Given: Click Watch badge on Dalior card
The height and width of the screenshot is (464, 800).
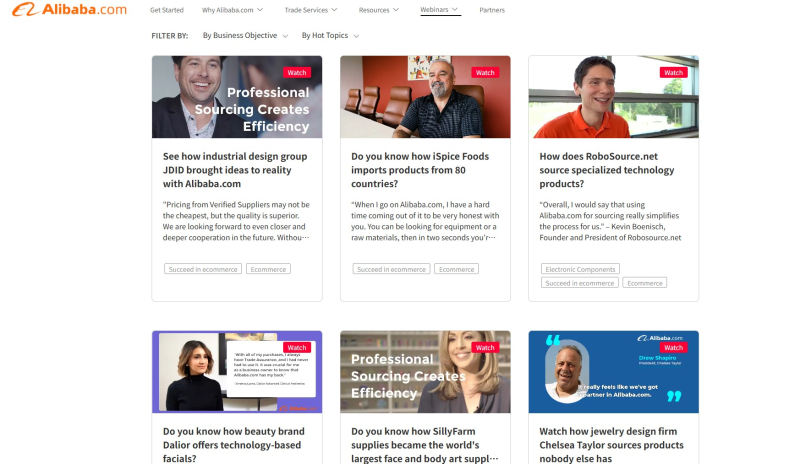Looking at the screenshot, I should click(x=297, y=348).
